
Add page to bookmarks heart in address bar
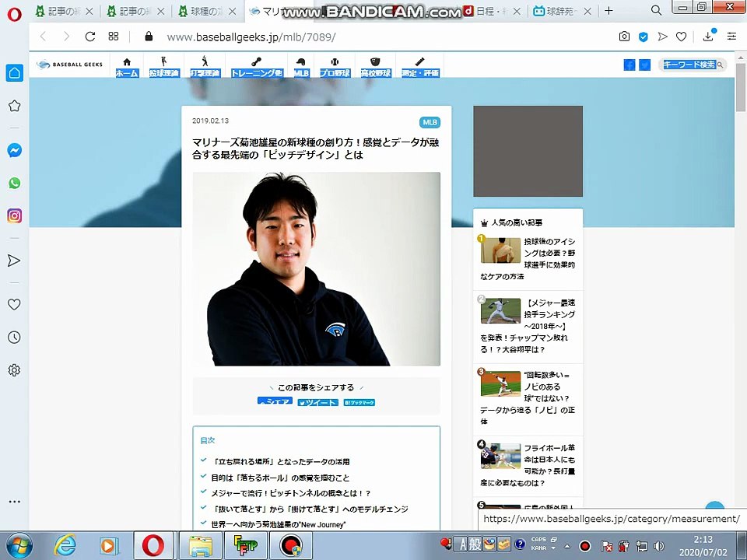coord(682,37)
